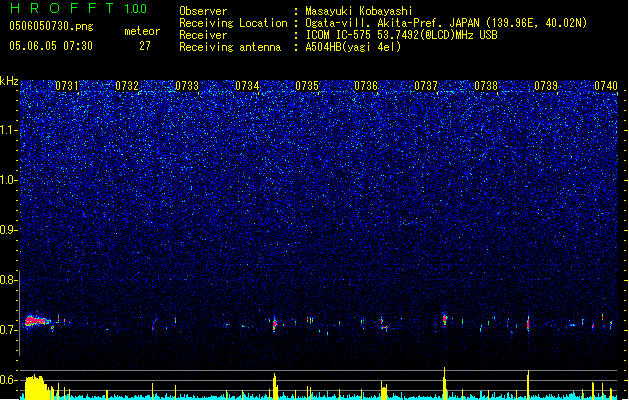Click the meteor count value 27
This screenshot has width=629, height=400.
click(145, 46)
